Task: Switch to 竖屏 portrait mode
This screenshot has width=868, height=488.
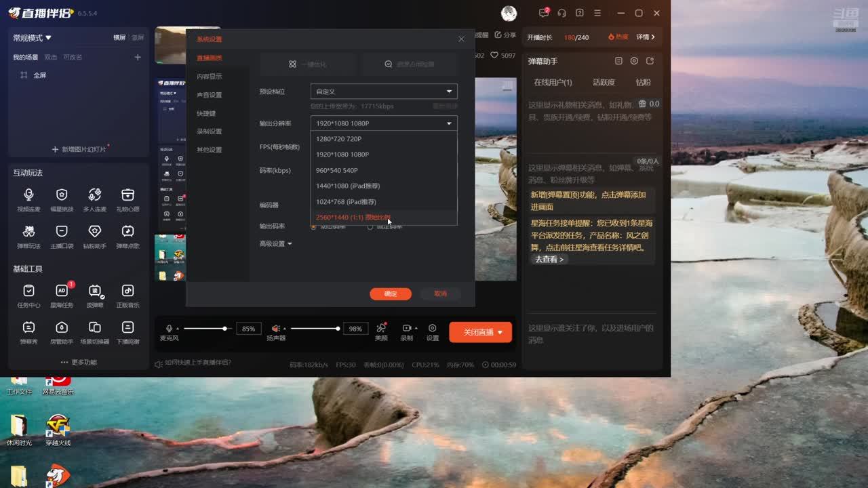Action: tap(138, 38)
